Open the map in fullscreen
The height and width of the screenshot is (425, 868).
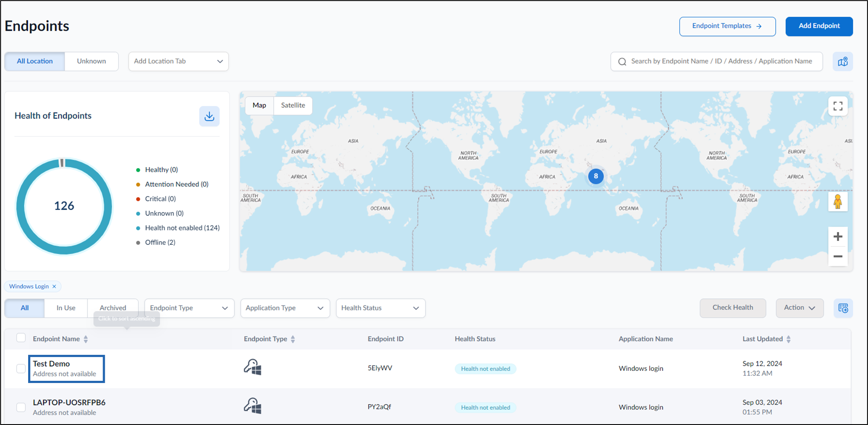pyautogui.click(x=838, y=106)
